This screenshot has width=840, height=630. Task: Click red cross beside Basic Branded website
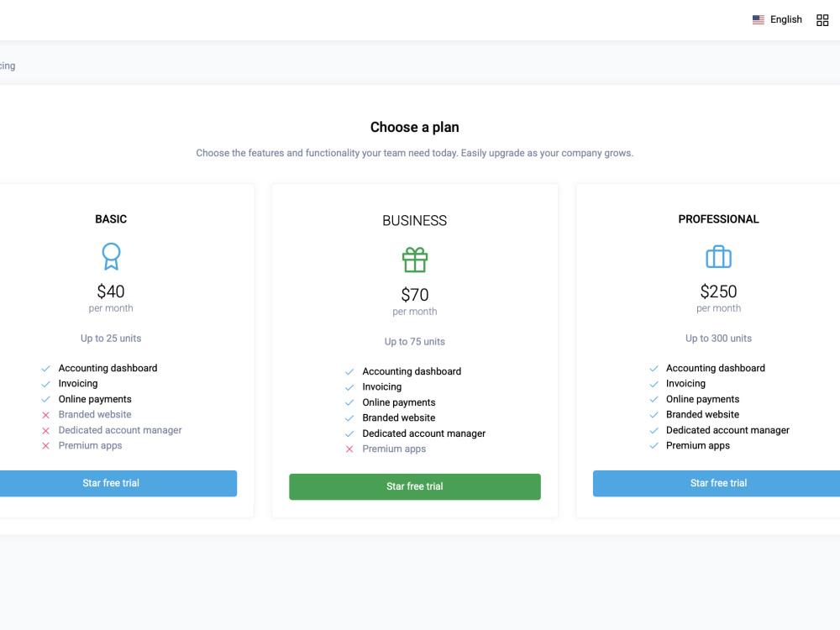45,415
